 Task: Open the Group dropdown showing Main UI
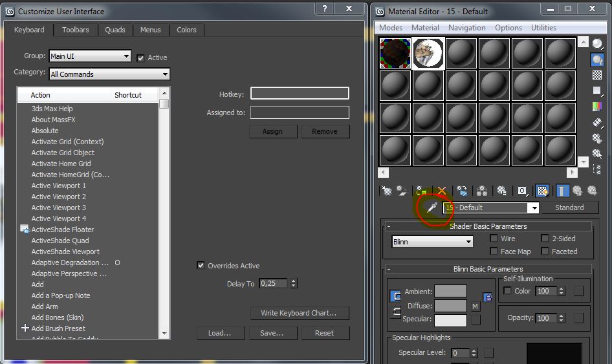[90, 56]
